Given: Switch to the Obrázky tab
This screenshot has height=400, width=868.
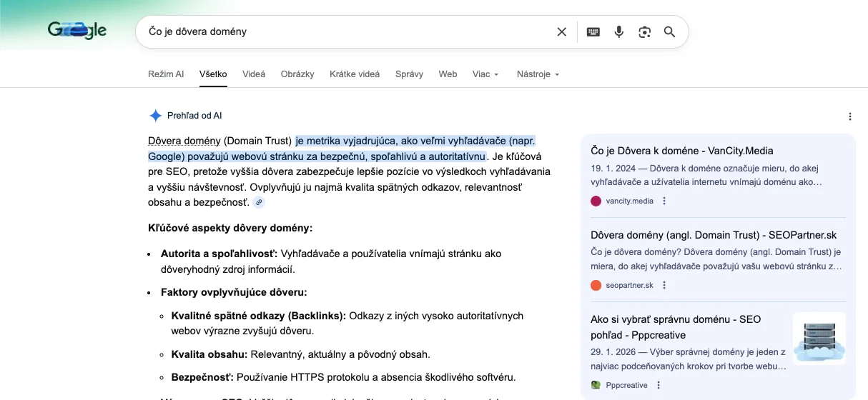Looking at the screenshot, I should point(297,74).
